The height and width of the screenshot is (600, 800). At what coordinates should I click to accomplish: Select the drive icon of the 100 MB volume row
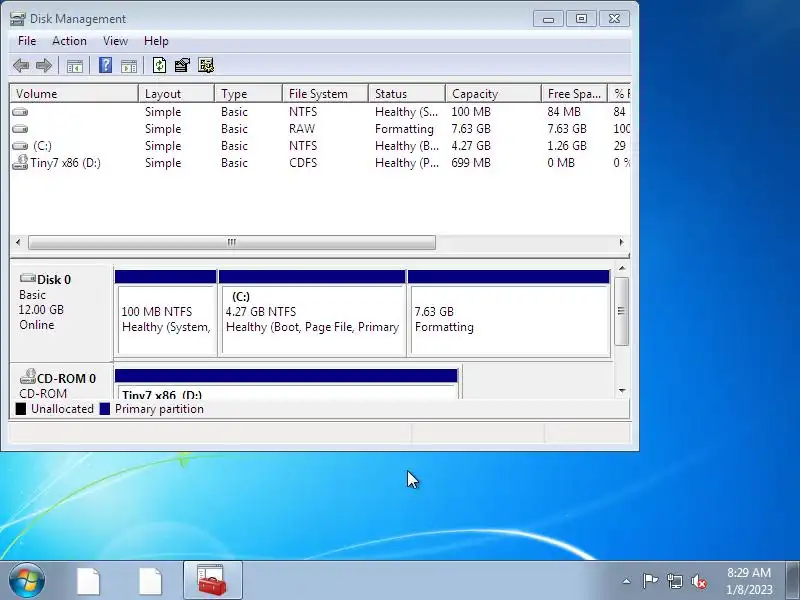(20, 112)
